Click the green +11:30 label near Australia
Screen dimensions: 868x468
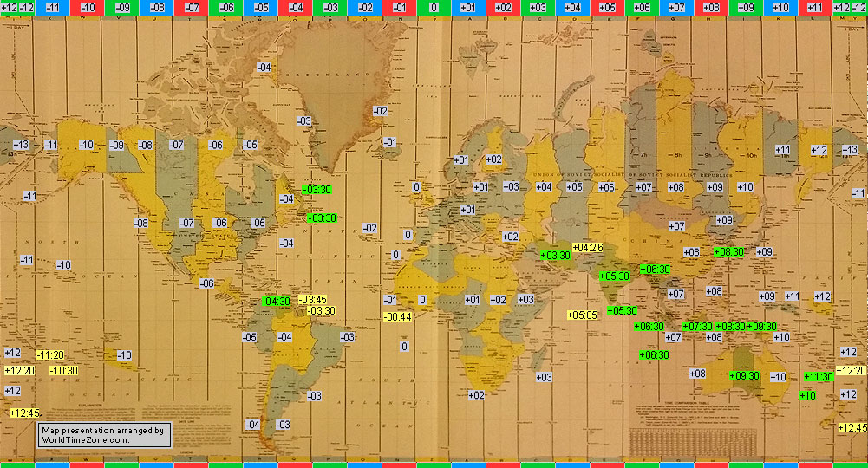coord(819,377)
